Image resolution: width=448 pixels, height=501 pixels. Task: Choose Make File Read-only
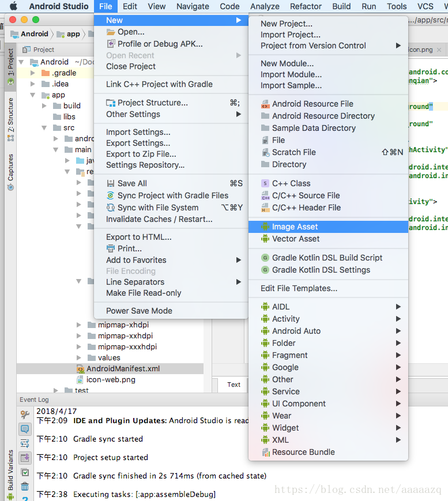(171, 293)
